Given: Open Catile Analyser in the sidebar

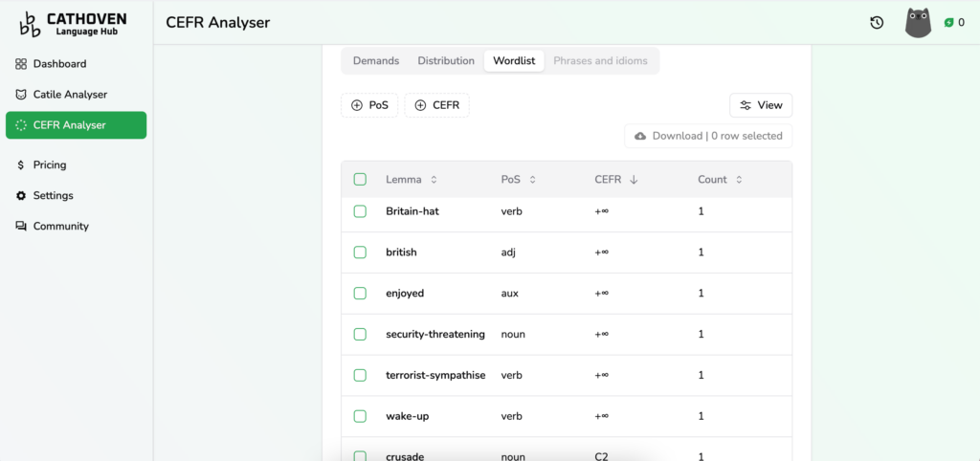Looking at the screenshot, I should click(70, 95).
